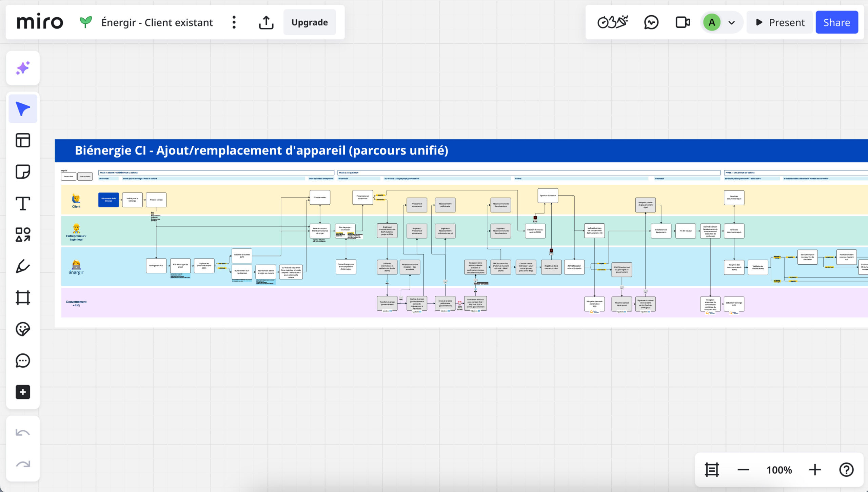Image resolution: width=868 pixels, height=492 pixels.
Task: Select the Transfert du projet (gouvernement) node
Action: (x=387, y=303)
